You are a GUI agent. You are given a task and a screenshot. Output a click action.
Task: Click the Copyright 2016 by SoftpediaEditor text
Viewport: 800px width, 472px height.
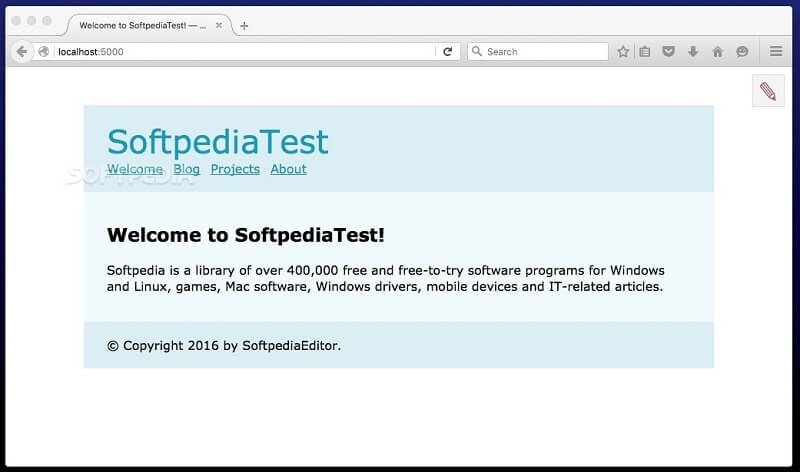pyautogui.click(x=223, y=345)
